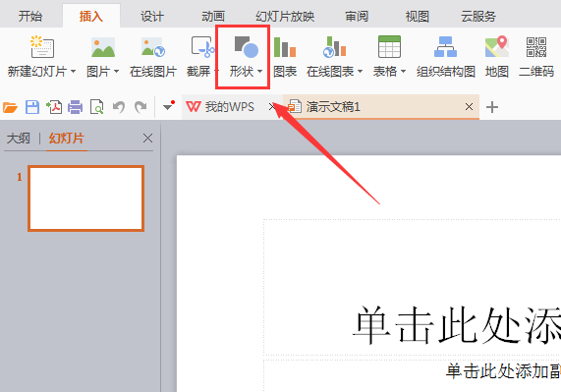Add a new document tab with plus
This screenshot has width=561, height=392.
tap(492, 107)
